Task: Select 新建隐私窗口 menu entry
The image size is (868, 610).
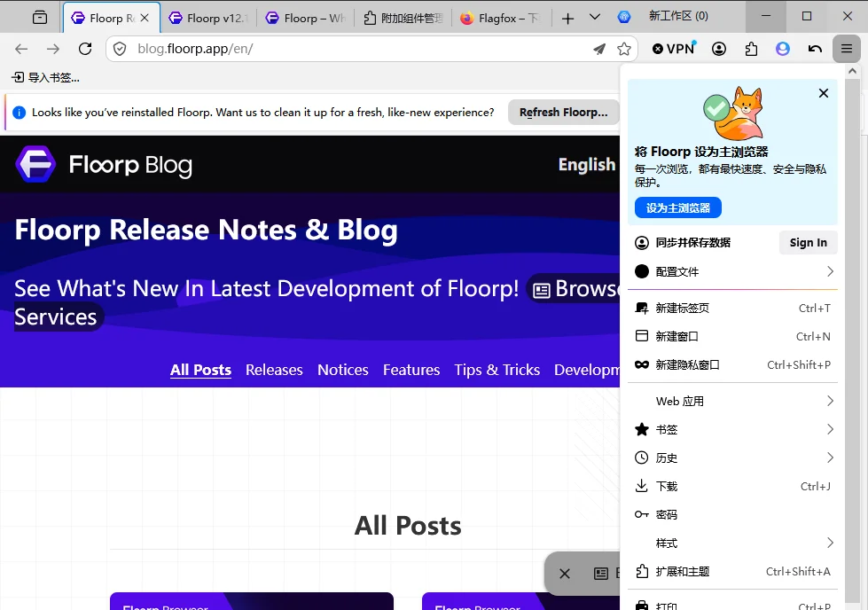Action: [733, 364]
